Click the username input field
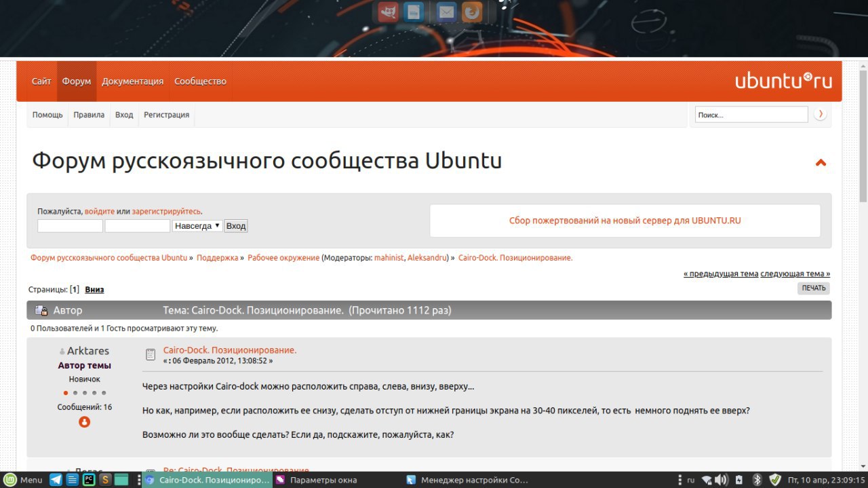868x488 pixels. tap(70, 225)
